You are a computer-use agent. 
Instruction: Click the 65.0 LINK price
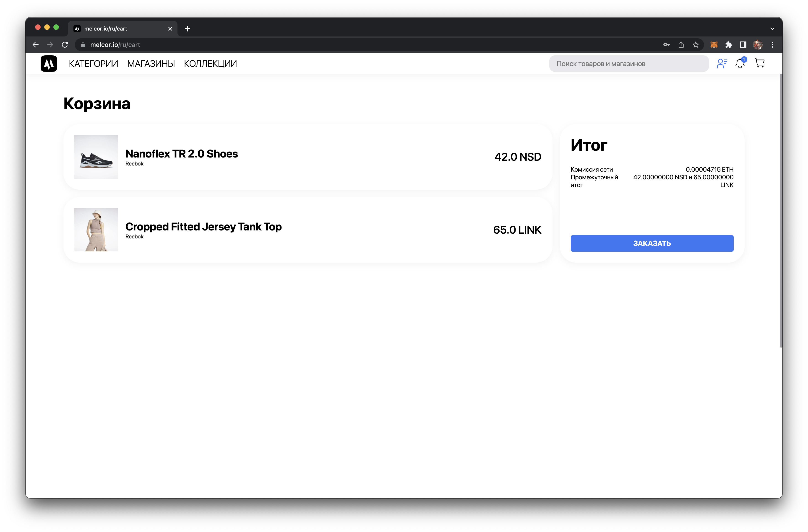(517, 230)
